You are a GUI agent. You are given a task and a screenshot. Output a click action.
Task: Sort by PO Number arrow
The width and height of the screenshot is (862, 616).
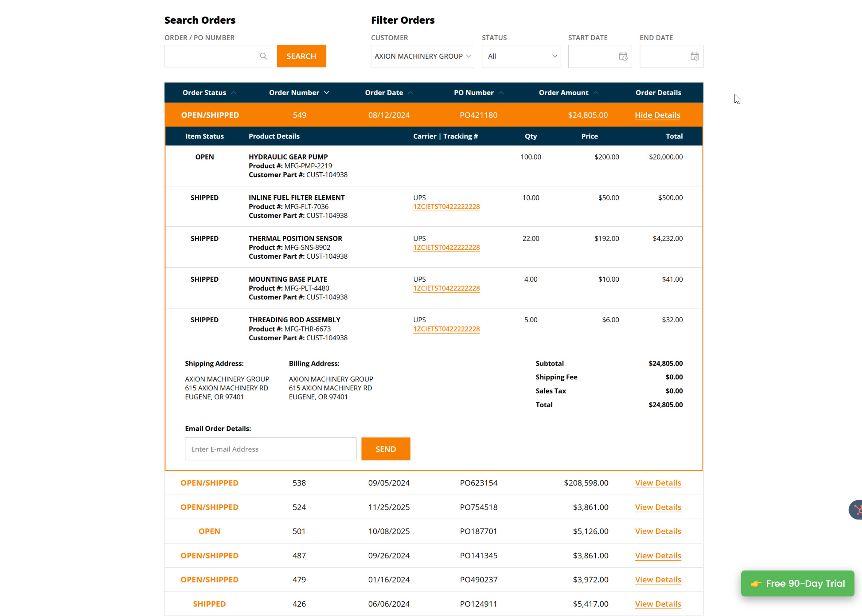pyautogui.click(x=501, y=93)
